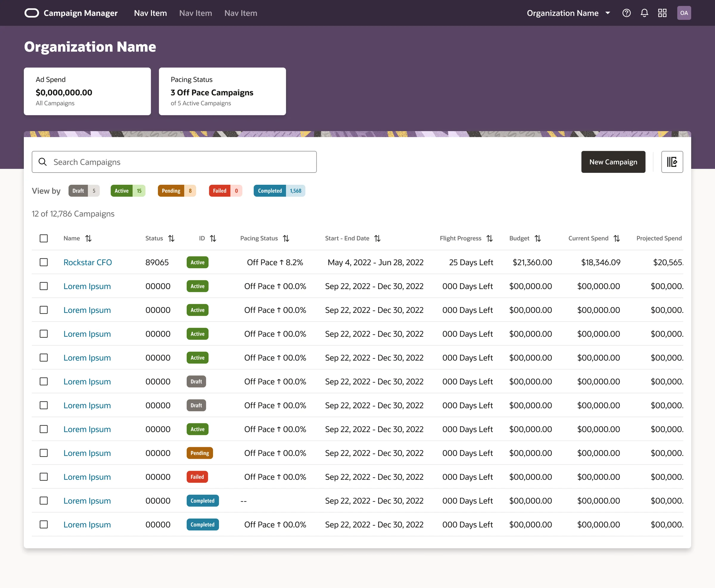The height and width of the screenshot is (588, 715).
Task: Filter by the Pending 8 chip
Action: click(177, 191)
